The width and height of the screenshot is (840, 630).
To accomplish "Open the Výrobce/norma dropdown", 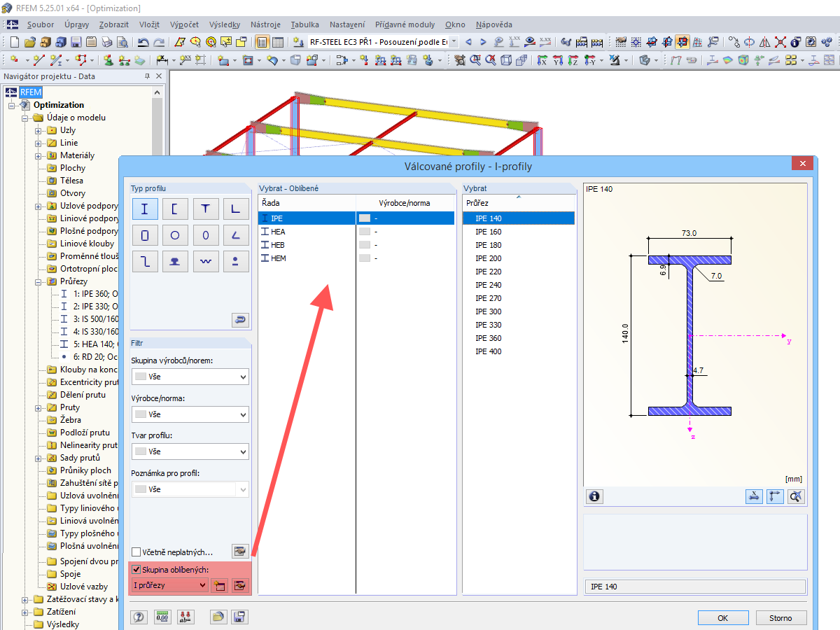I will point(190,415).
